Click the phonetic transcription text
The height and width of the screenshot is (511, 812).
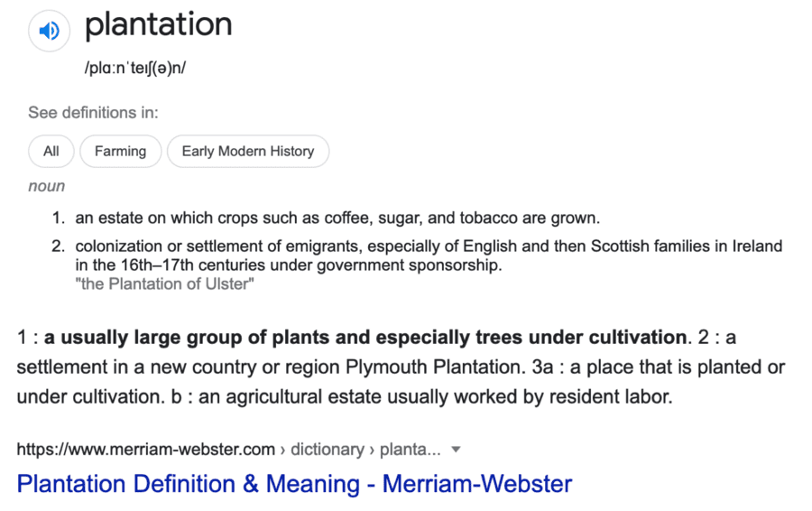[135, 69]
